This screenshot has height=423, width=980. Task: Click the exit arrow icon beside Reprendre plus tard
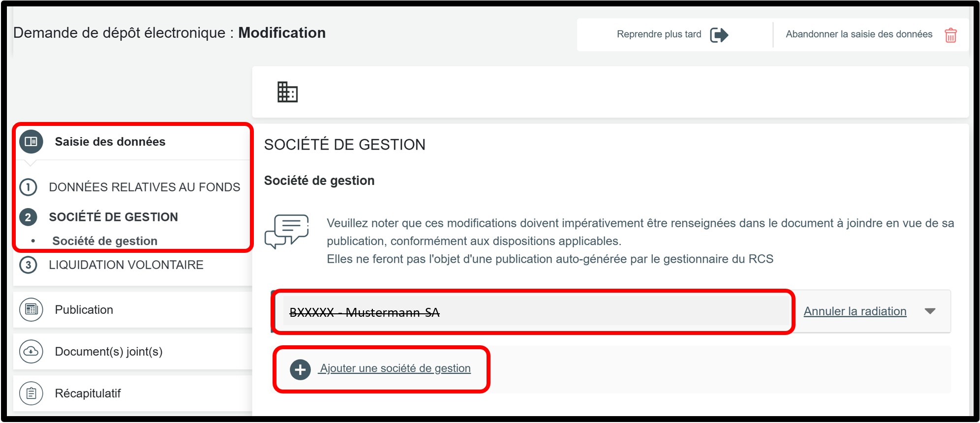point(719,35)
